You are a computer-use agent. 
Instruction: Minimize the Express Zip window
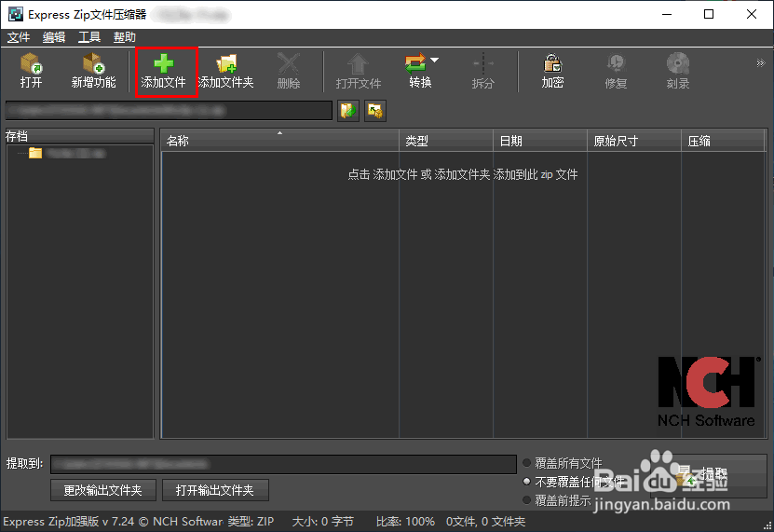tap(667, 14)
